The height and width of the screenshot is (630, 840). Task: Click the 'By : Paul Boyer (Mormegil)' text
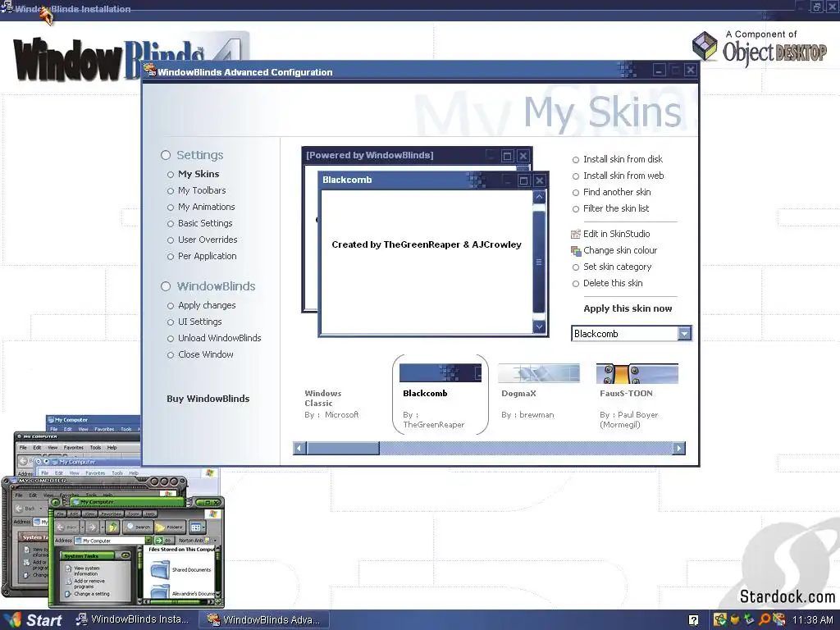click(628, 420)
